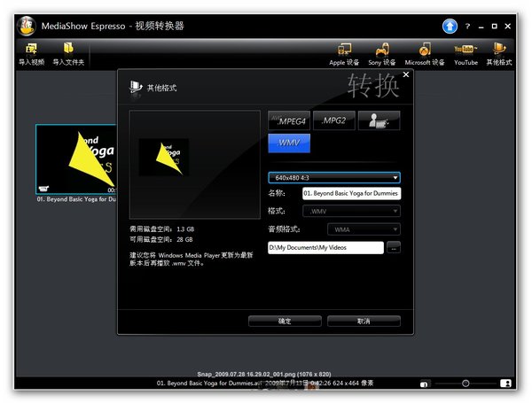Click the blue update arrow icon
The width and height of the screenshot is (532, 403).
pyautogui.click(x=450, y=26)
